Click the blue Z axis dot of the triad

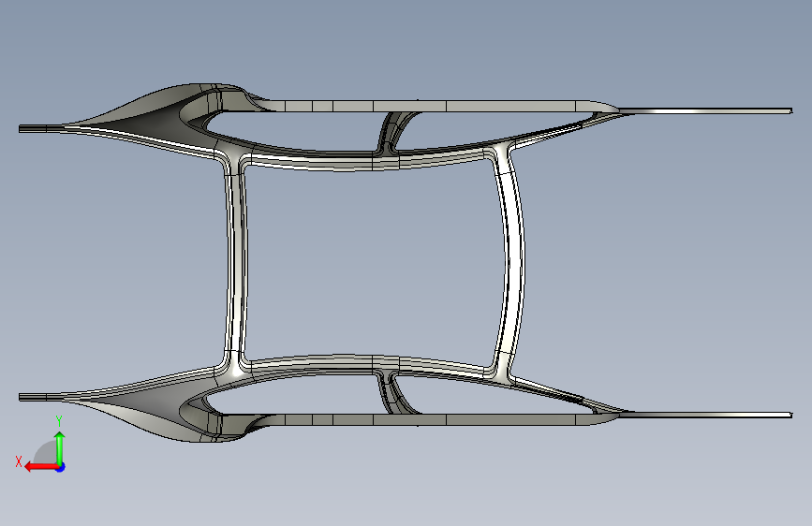pyautogui.click(x=61, y=467)
